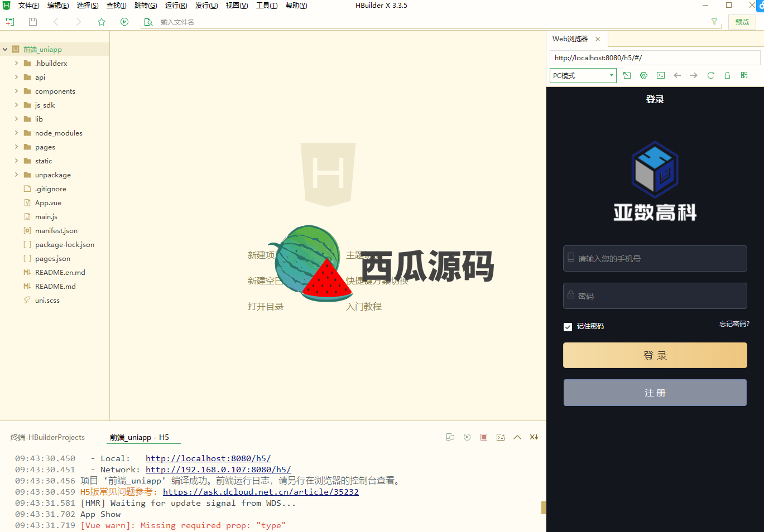Click the 忘记密码? link
The width and height of the screenshot is (764, 532).
point(734,324)
